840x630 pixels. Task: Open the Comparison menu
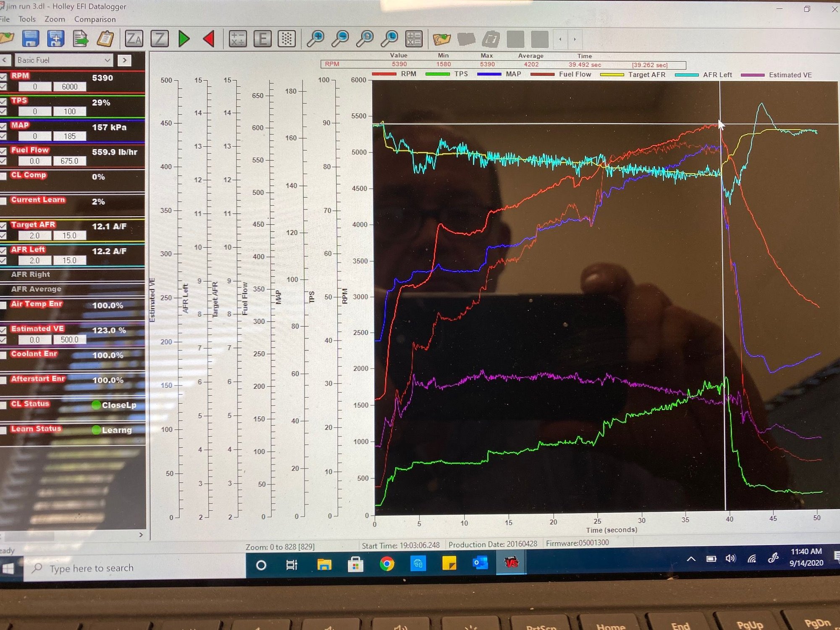(94, 19)
